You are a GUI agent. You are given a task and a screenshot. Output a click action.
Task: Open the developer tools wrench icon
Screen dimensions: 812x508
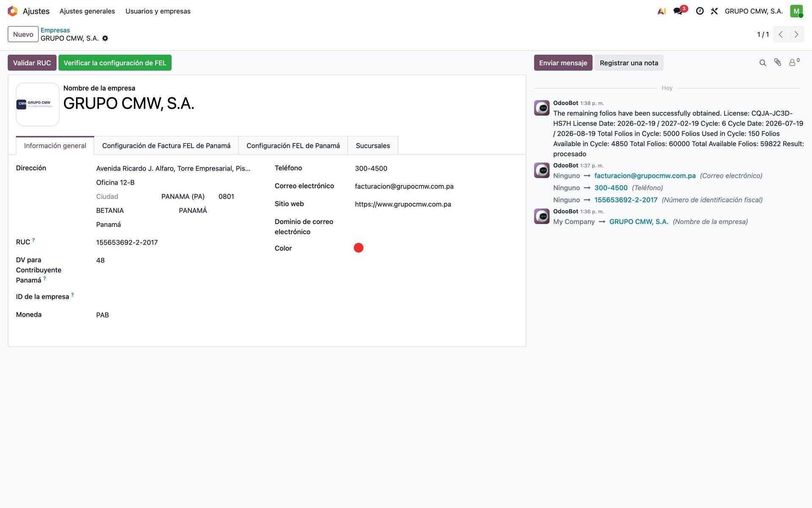point(714,11)
